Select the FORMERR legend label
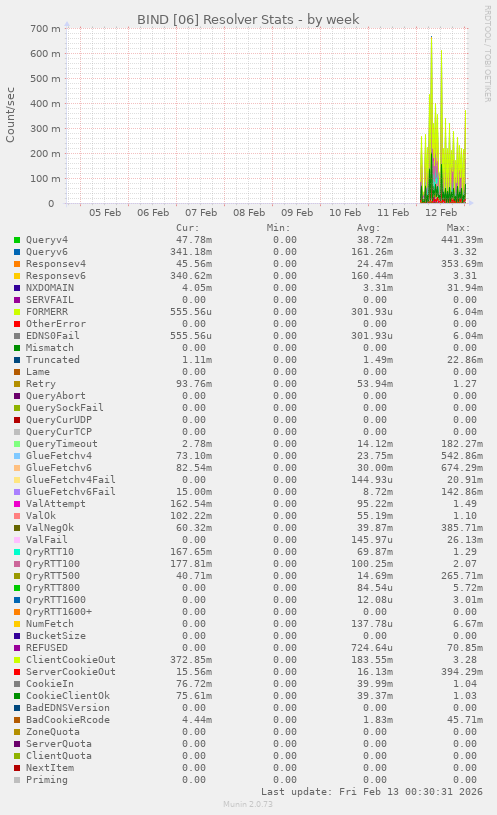This screenshot has width=497, height=815. 47,312
